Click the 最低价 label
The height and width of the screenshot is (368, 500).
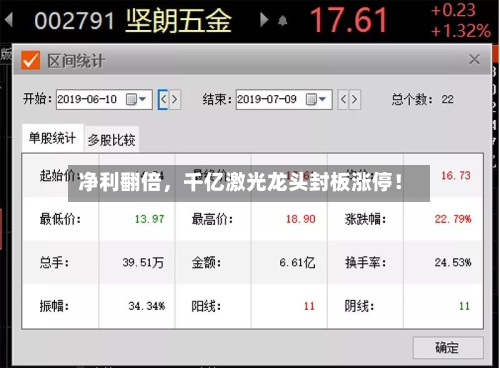[60, 219]
